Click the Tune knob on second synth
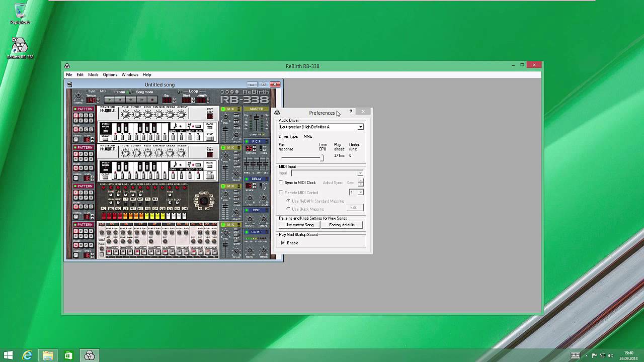 [125, 153]
